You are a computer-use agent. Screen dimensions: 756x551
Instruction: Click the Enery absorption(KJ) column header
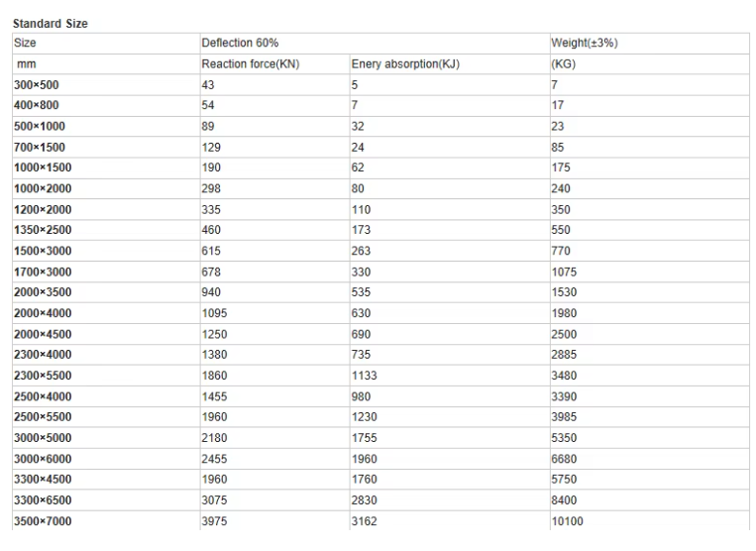point(450,64)
